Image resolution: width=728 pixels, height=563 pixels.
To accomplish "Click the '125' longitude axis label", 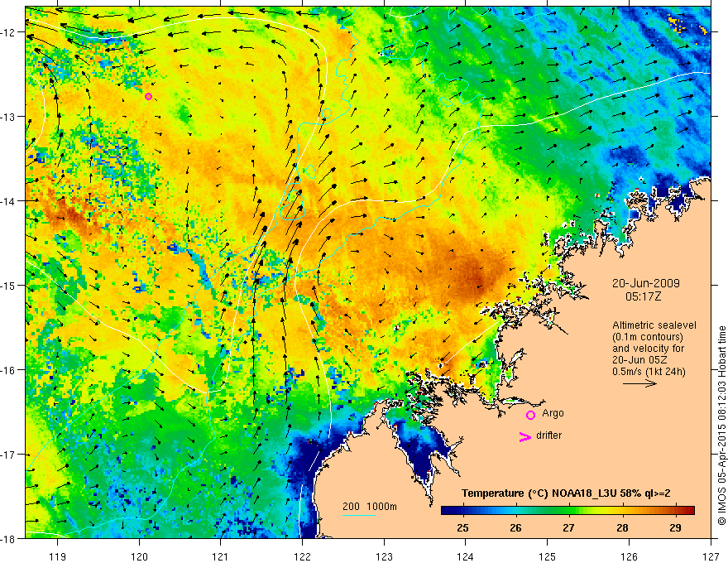I will pos(548,556).
